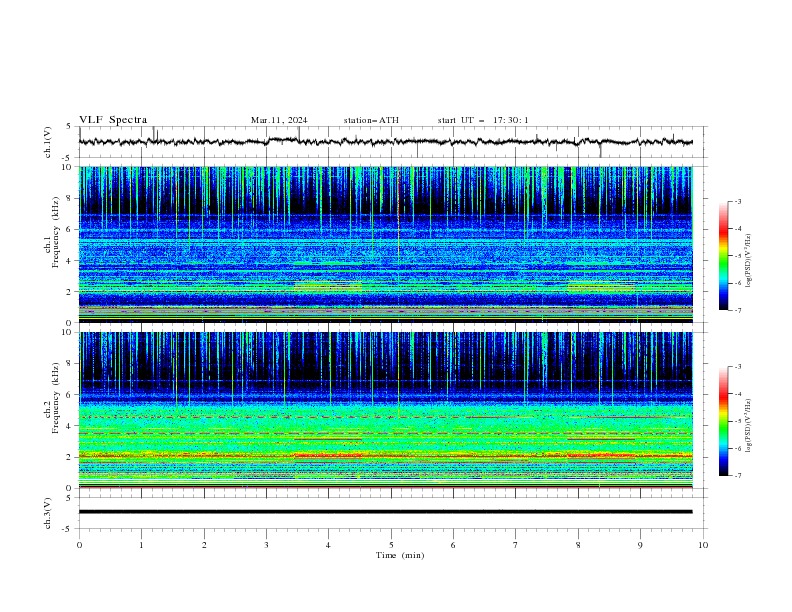The width and height of the screenshot is (792, 612).
Task: Click the "8" kHz tick on ch.1 frequency axis
Action: (70, 198)
